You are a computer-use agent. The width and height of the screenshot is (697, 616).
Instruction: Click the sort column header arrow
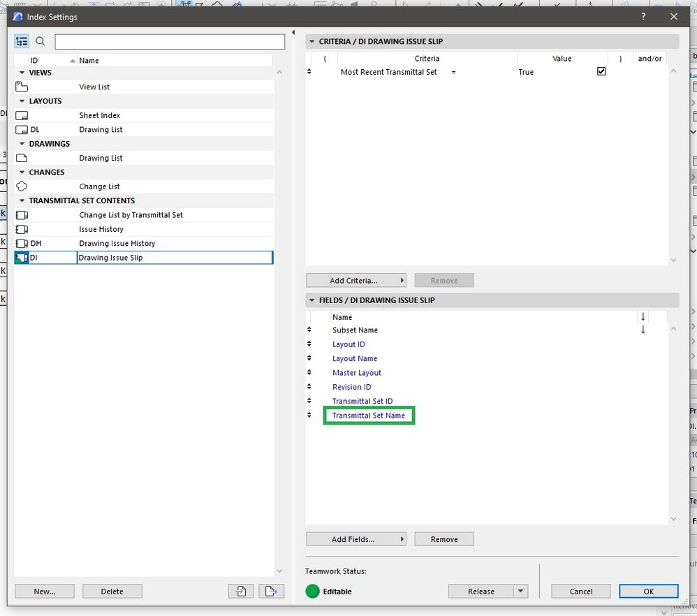click(x=643, y=317)
